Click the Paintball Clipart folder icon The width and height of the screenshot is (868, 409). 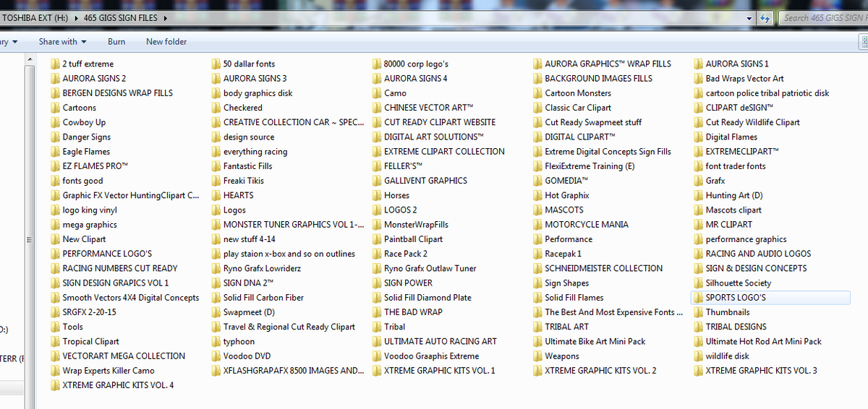[x=377, y=239]
